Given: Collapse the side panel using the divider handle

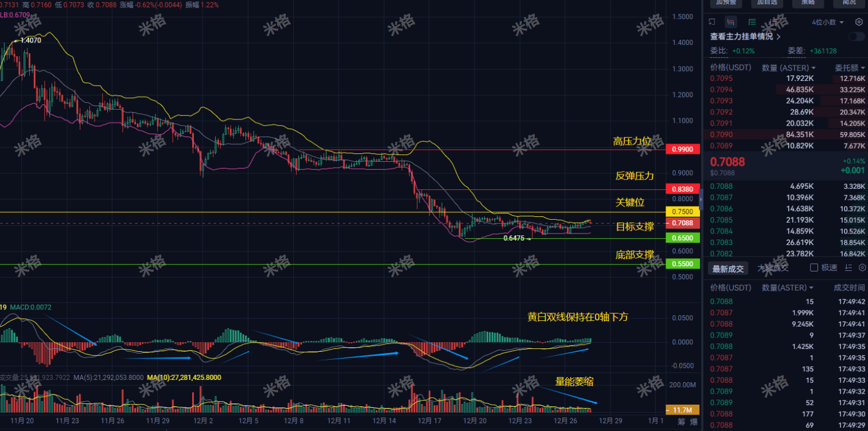Looking at the screenshot, I should [x=700, y=200].
